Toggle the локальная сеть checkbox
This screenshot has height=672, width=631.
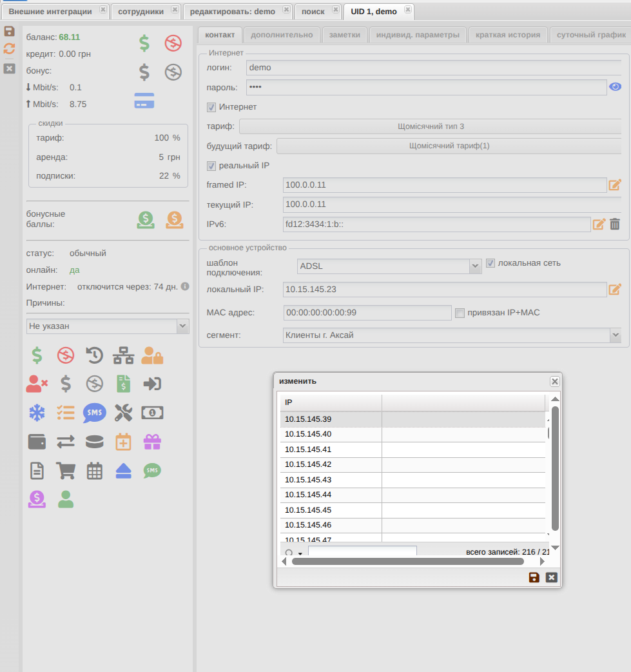tap(490, 263)
